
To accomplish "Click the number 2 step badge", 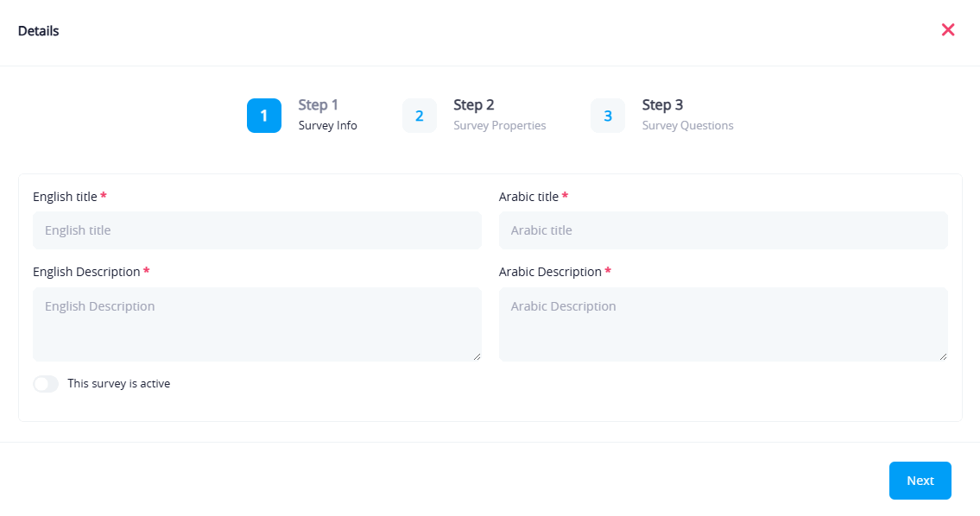I will pyautogui.click(x=419, y=116).
